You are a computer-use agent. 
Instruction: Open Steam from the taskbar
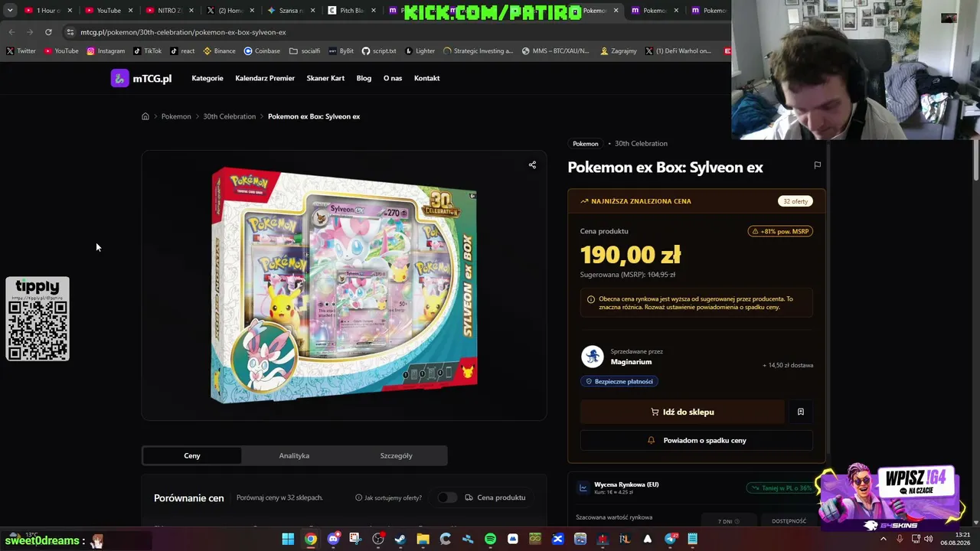(400, 540)
